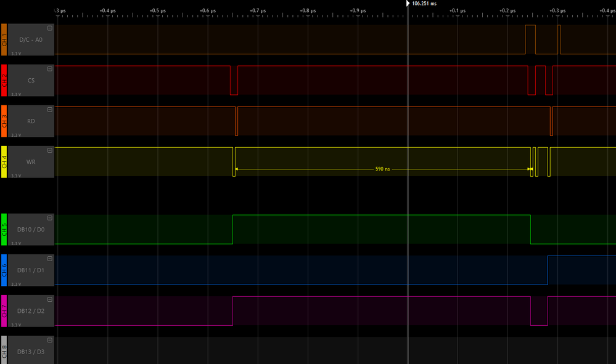This screenshot has width=616, height=364.
Task: Click the CH 5 green color strip
Action: tap(4, 230)
